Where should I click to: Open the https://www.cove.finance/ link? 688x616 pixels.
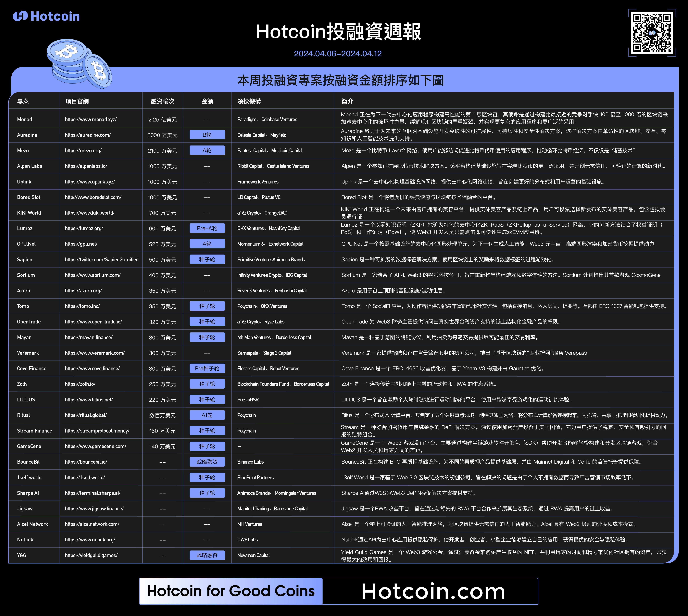(92, 369)
